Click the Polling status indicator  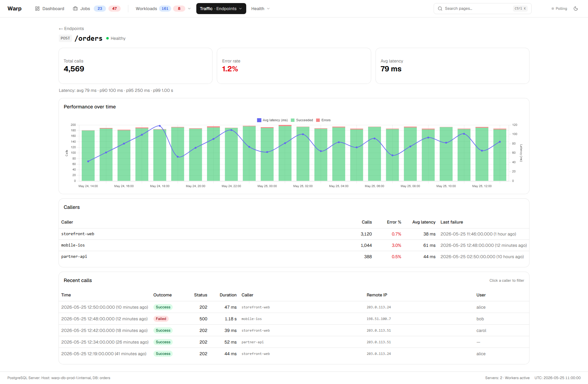click(x=559, y=9)
